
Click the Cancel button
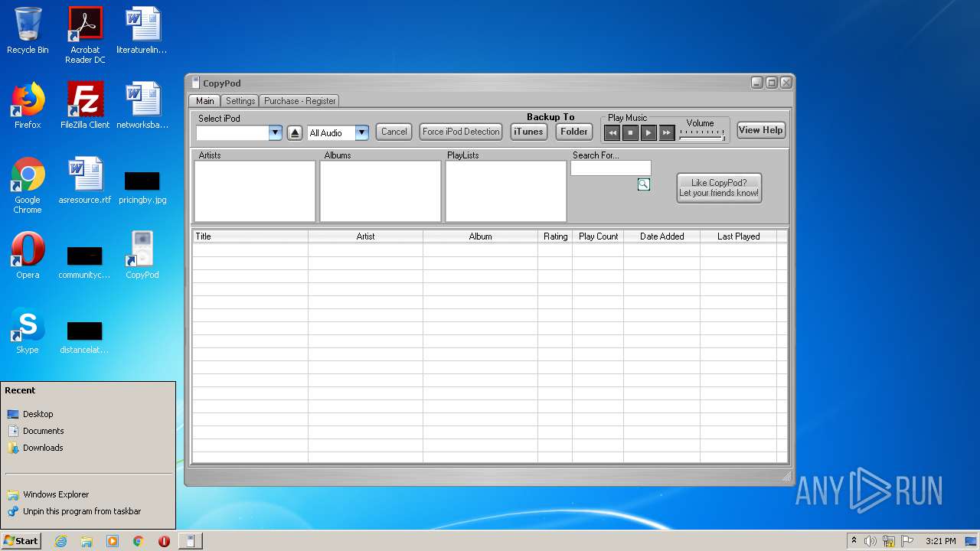[x=394, y=132]
